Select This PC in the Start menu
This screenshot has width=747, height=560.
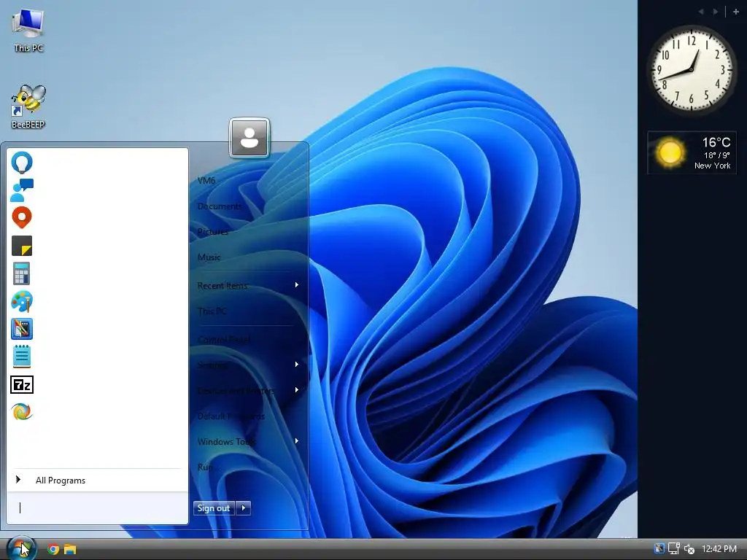212,311
